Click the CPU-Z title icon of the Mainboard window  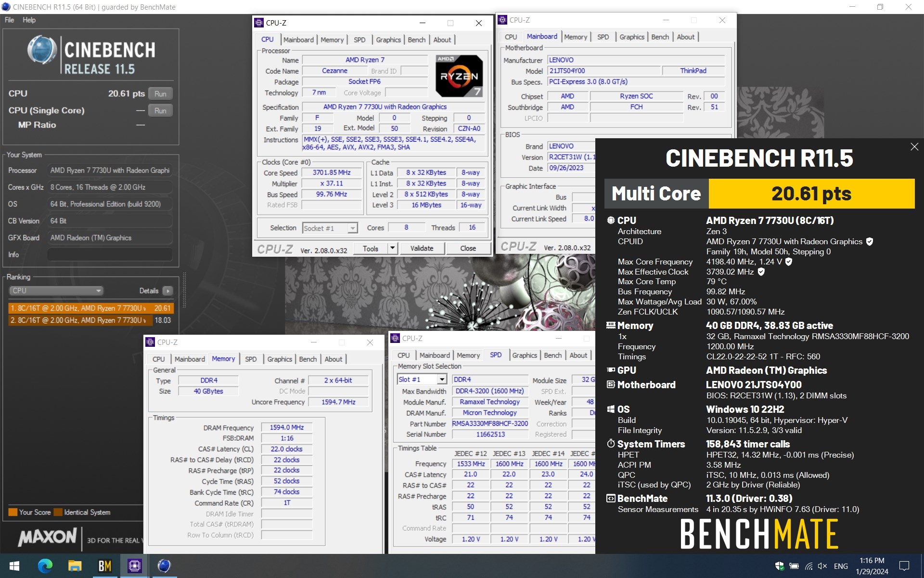(x=502, y=20)
